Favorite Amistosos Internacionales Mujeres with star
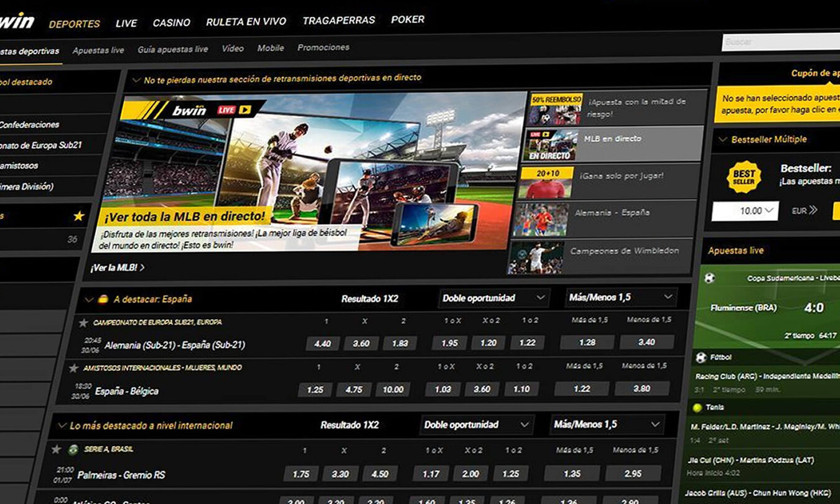Image resolution: width=840 pixels, height=504 pixels. [73, 368]
